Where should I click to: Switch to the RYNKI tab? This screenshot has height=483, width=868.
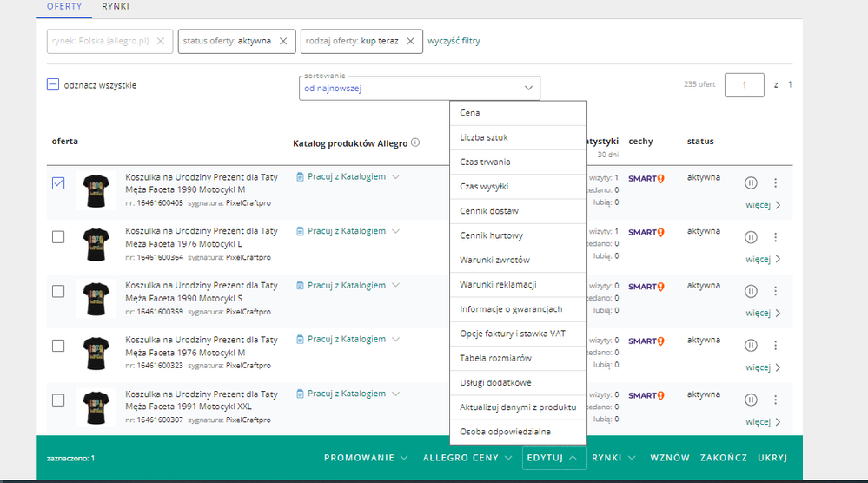(116, 7)
